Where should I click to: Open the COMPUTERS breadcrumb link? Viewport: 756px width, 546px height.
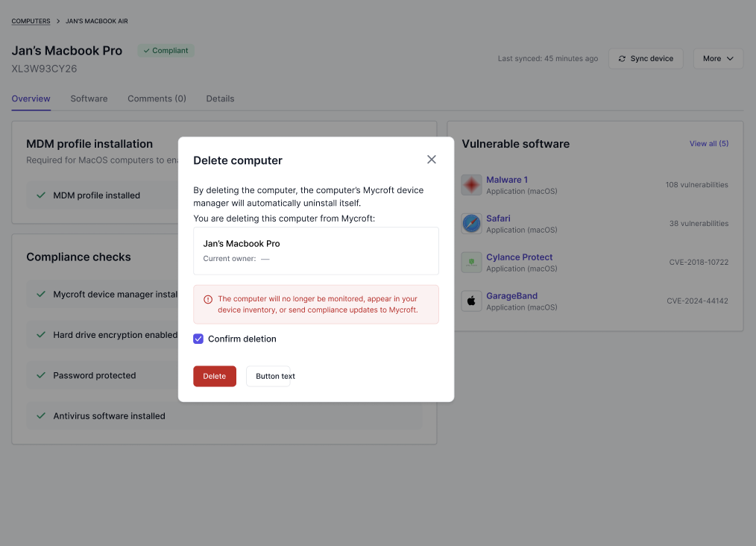click(31, 21)
